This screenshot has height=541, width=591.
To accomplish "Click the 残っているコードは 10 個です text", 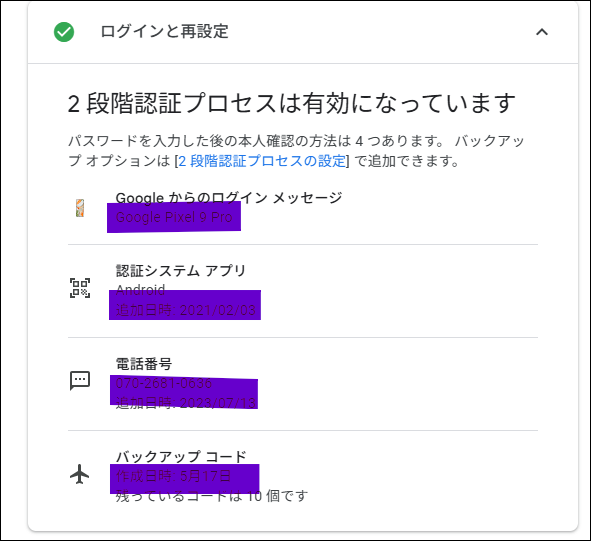I will (211, 496).
